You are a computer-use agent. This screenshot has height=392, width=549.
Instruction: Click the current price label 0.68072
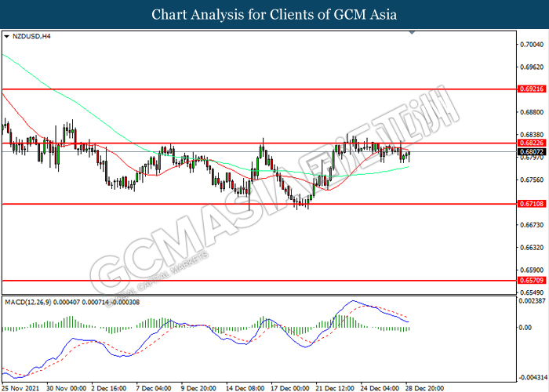(532, 152)
